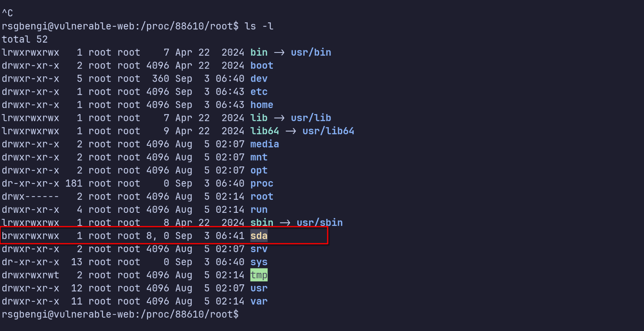Click the proc directory name in listing

tap(261, 184)
